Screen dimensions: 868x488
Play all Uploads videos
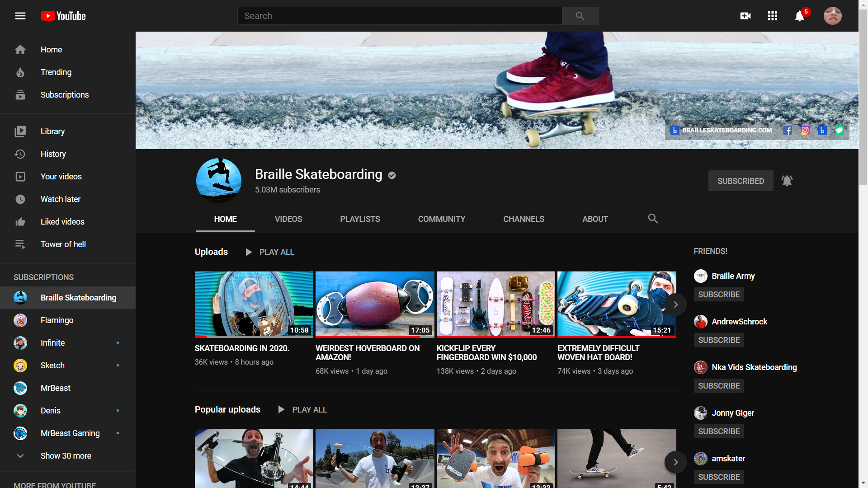click(270, 252)
